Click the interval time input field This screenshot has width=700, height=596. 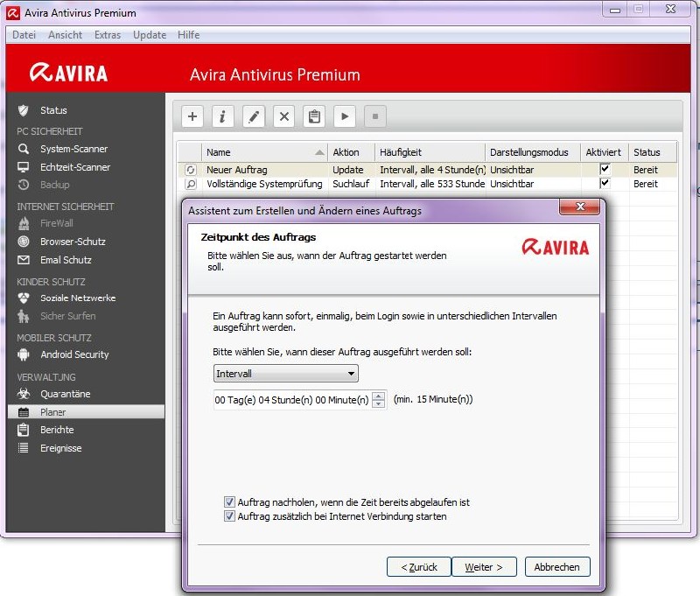point(291,400)
